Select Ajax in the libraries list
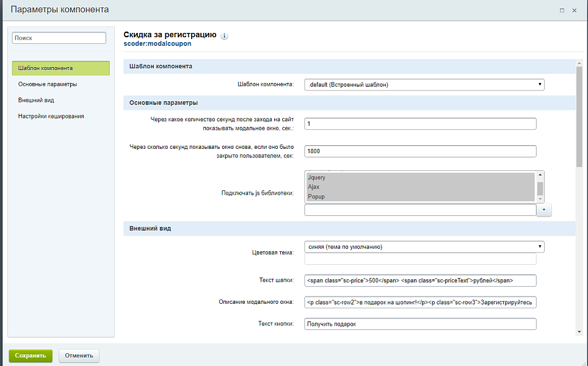This screenshot has height=366, width=588. pos(420,187)
